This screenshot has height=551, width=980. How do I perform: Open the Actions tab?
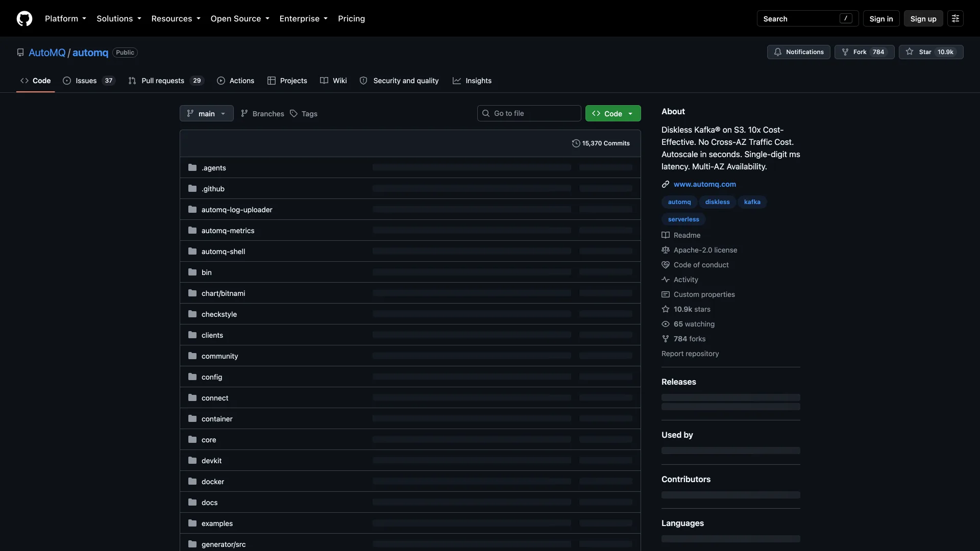(235, 81)
